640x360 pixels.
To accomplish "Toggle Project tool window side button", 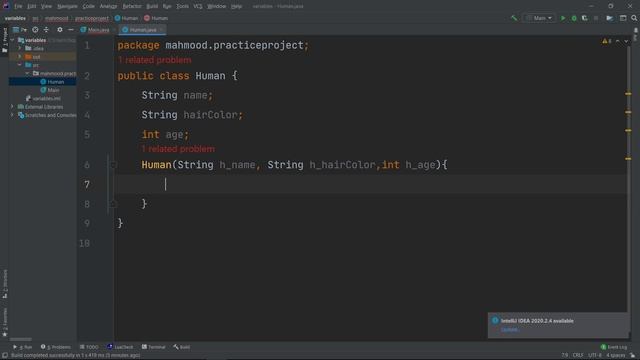I will pos(4,40).
